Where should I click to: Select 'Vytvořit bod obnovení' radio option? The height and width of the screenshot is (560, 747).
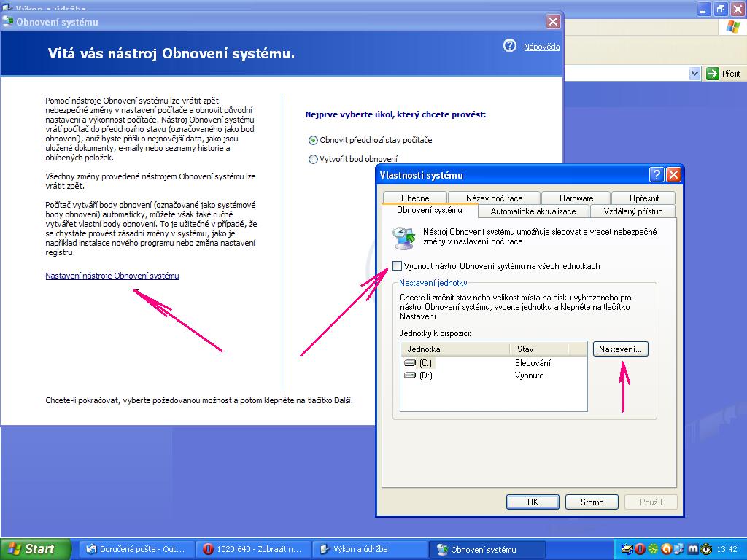(314, 159)
